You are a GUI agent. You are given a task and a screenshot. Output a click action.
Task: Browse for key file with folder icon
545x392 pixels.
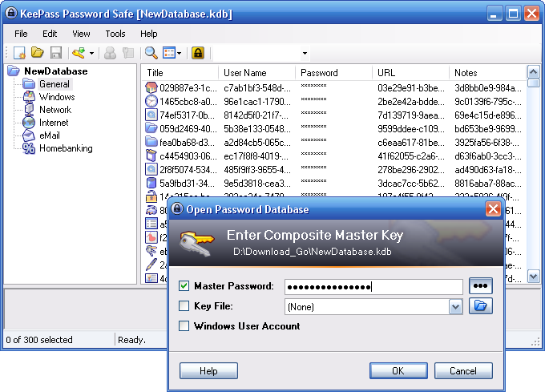point(481,305)
